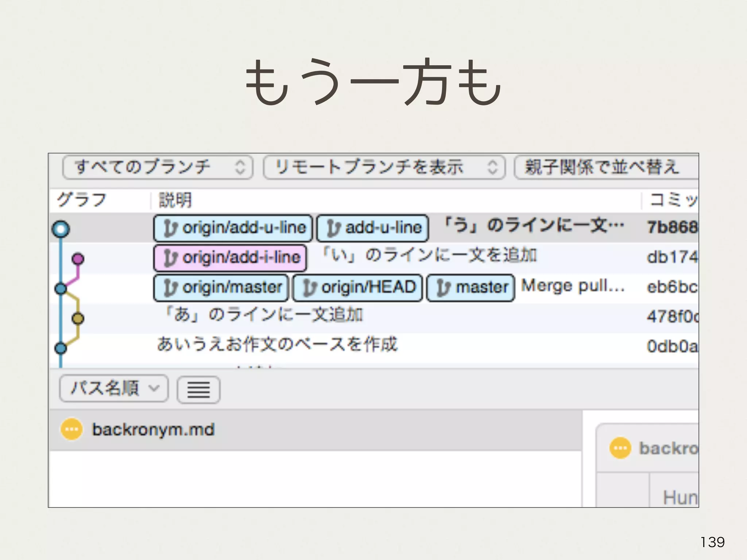Screen dimensions: 747x560
Task: Click the origin/master branch label
Action: pyautogui.click(x=221, y=288)
